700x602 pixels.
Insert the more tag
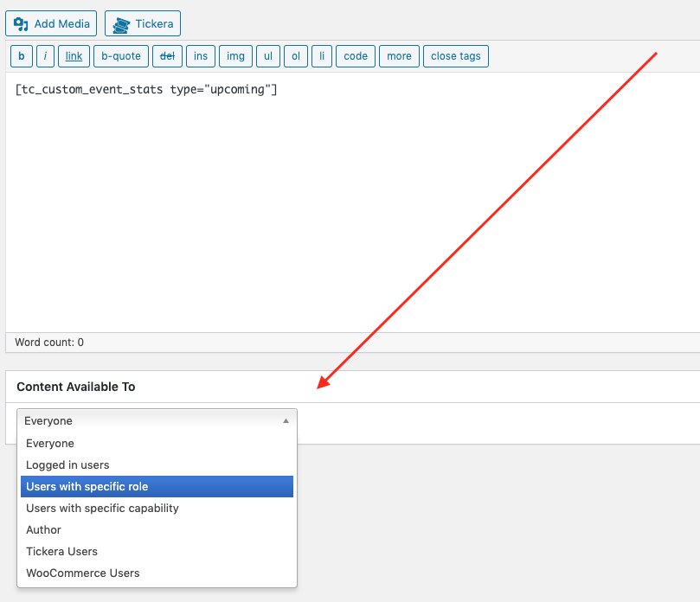[x=399, y=56]
